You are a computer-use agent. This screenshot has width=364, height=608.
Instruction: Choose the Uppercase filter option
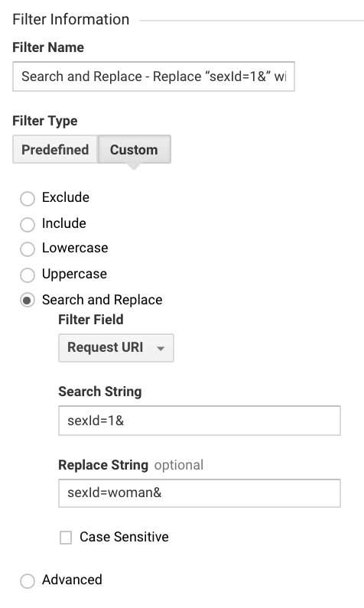[x=28, y=275]
